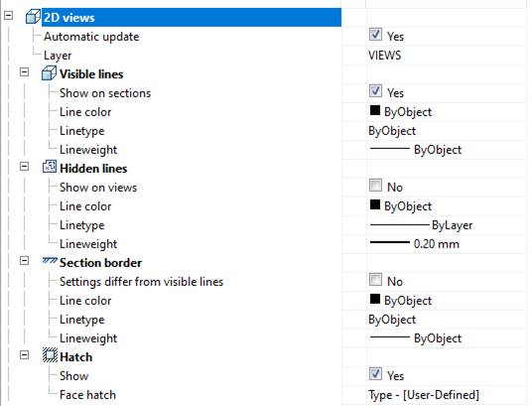Select the Layer value VIEWS
Image resolution: width=532 pixels, height=406 pixels.
(385, 55)
